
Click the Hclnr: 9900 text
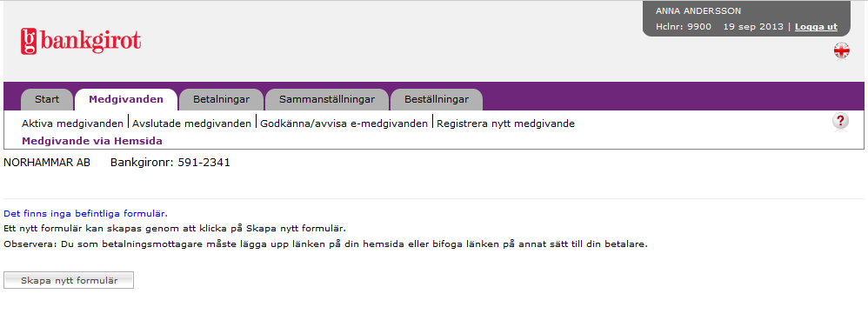(x=683, y=27)
